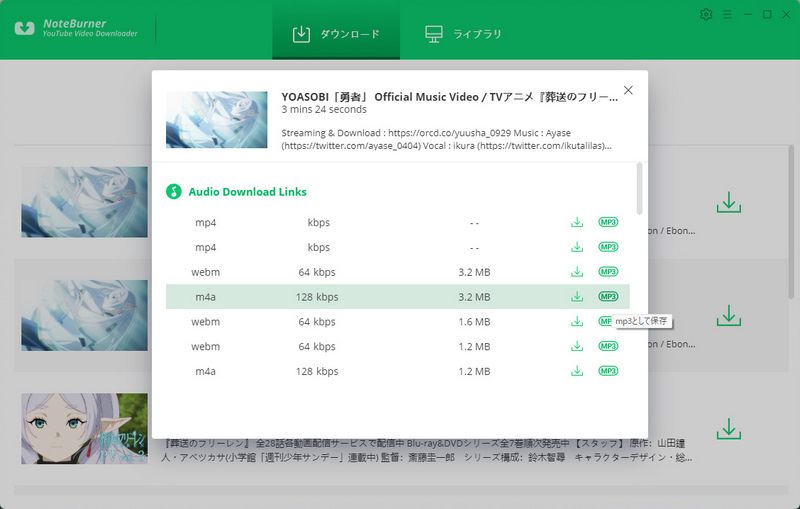The width and height of the screenshot is (800, 509).
Task: Save m4a 1.2 MB row as MP3
Action: pos(608,371)
